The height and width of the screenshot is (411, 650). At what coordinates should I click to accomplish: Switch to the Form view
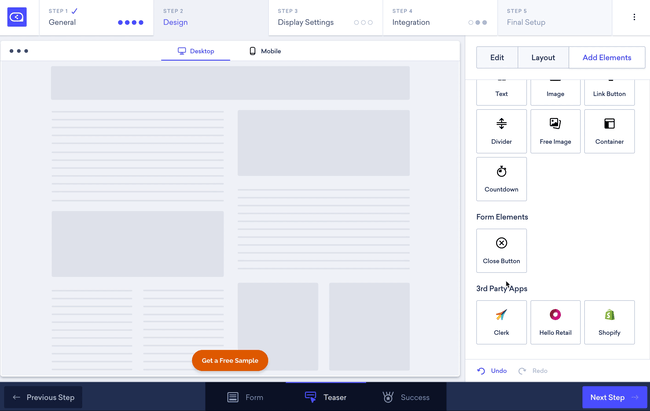pos(245,397)
